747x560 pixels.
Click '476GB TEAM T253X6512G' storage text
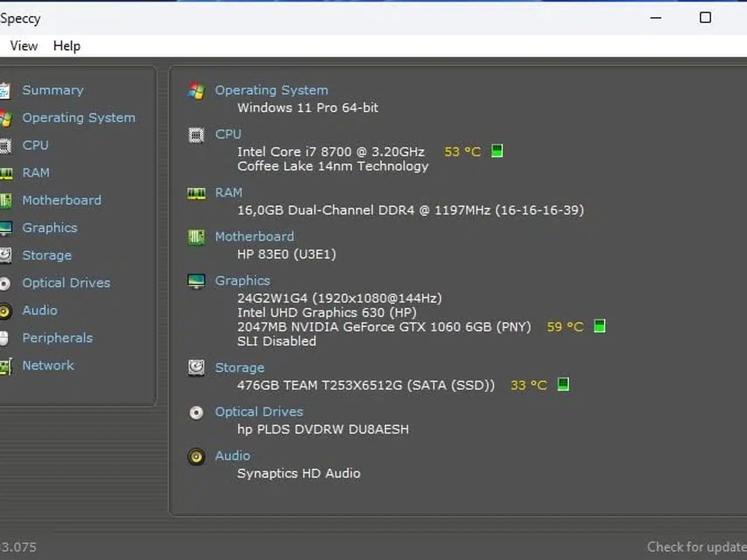point(366,385)
